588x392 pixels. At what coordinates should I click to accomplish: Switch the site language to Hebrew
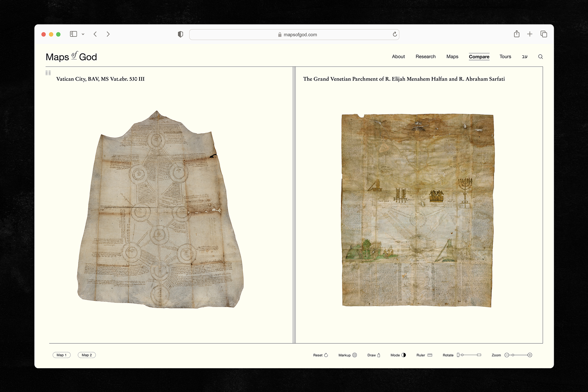tap(525, 57)
